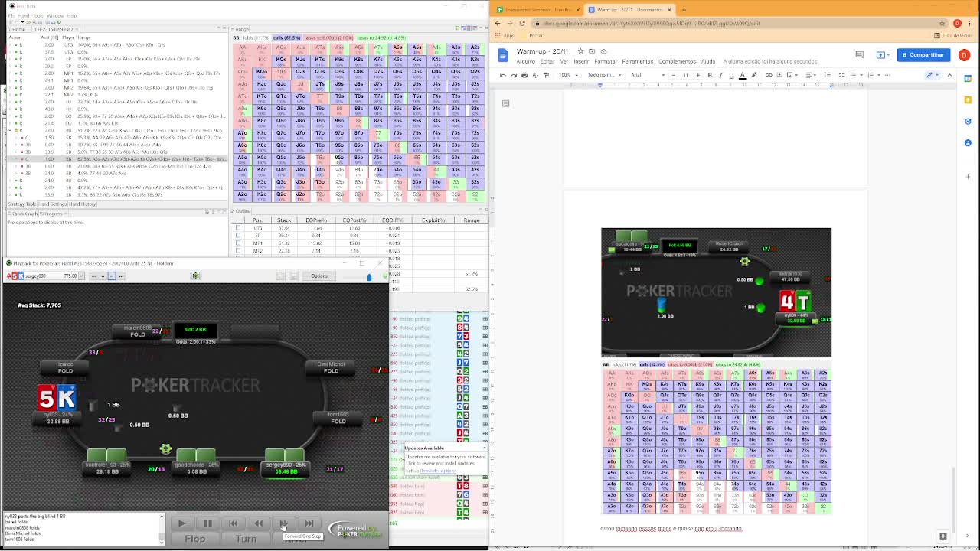Viewport: 980px width, 551px height.
Task: Step back one action in replayer
Action: click(x=258, y=523)
